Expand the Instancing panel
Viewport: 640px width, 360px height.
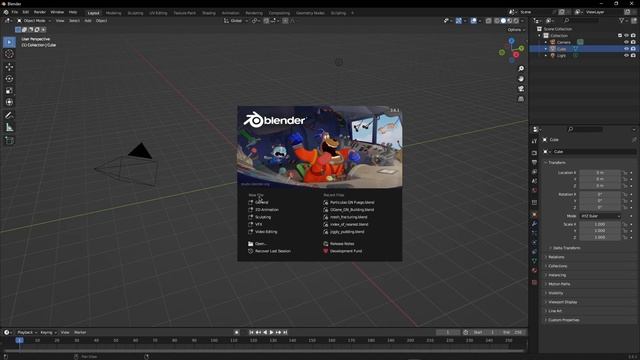pyautogui.click(x=556, y=275)
